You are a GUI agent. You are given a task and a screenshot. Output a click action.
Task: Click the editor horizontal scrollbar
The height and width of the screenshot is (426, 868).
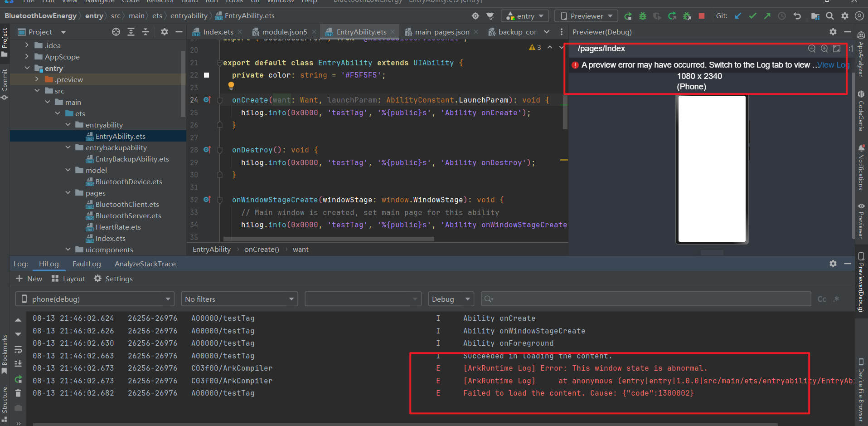click(x=329, y=239)
